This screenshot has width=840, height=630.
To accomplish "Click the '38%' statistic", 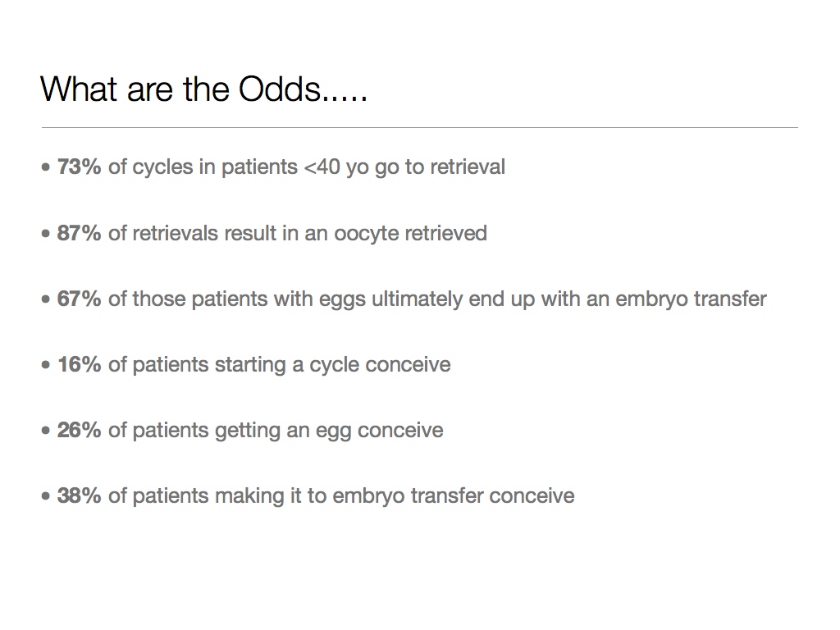I will [79, 495].
